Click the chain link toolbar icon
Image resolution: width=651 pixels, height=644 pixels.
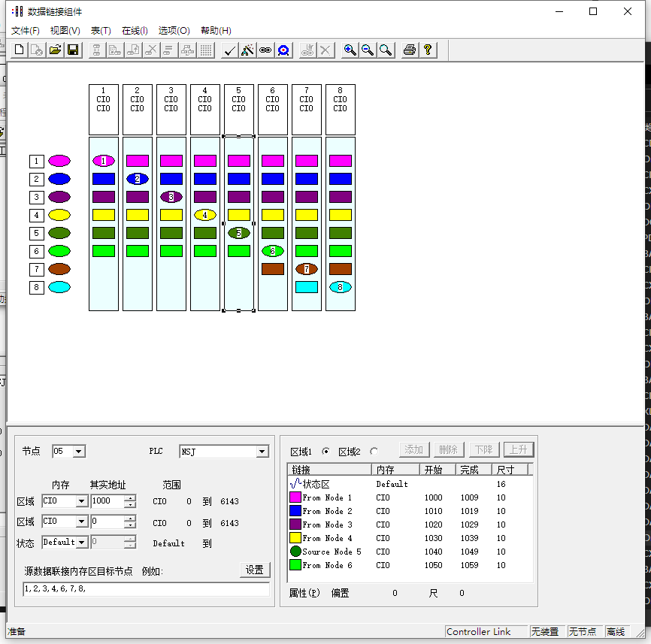tap(265, 50)
